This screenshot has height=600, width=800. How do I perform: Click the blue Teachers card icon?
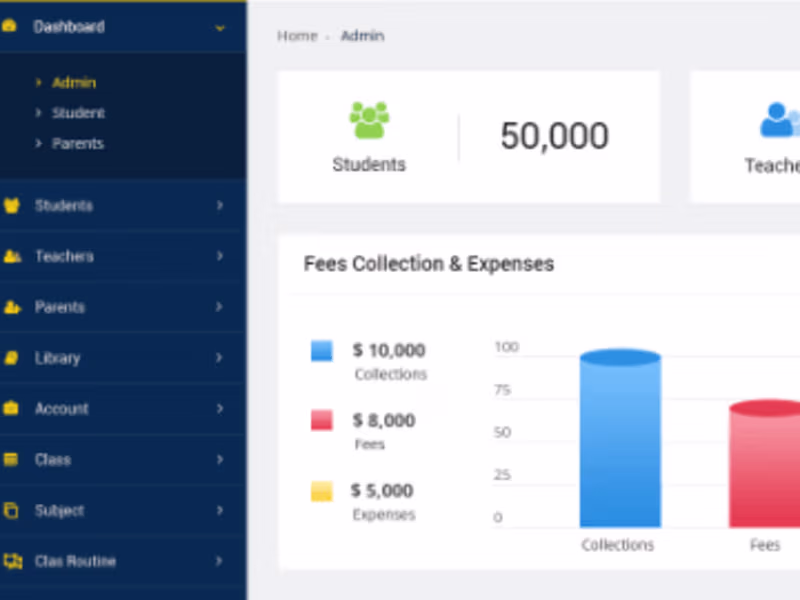point(779,120)
